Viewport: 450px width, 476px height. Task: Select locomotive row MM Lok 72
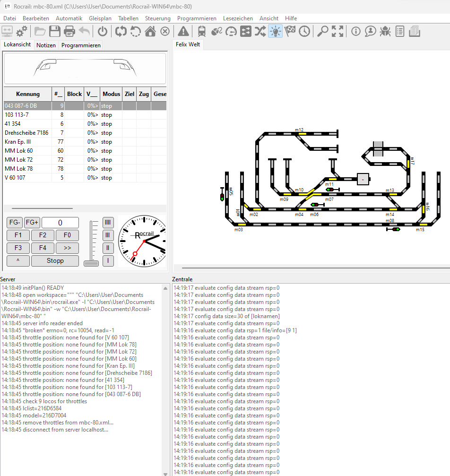click(85, 160)
